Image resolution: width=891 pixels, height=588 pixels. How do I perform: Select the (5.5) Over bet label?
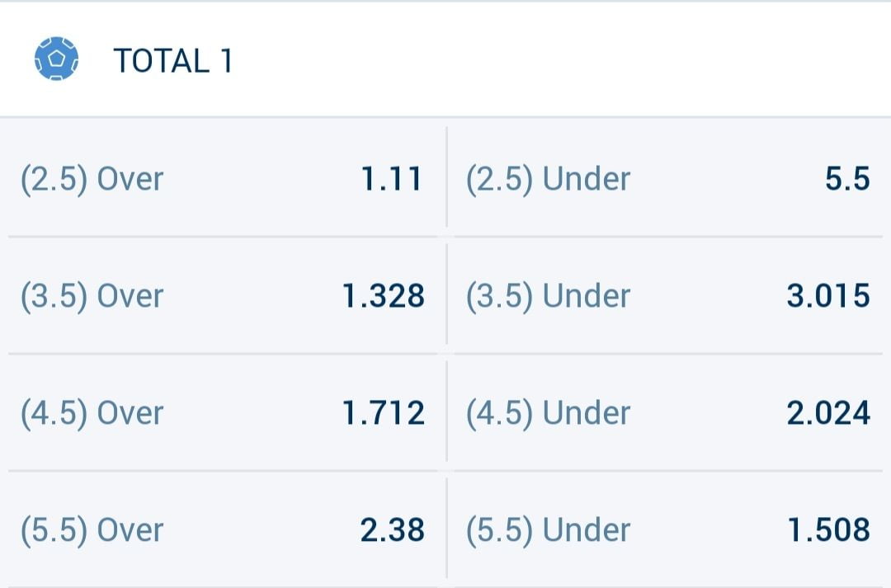coord(92,530)
